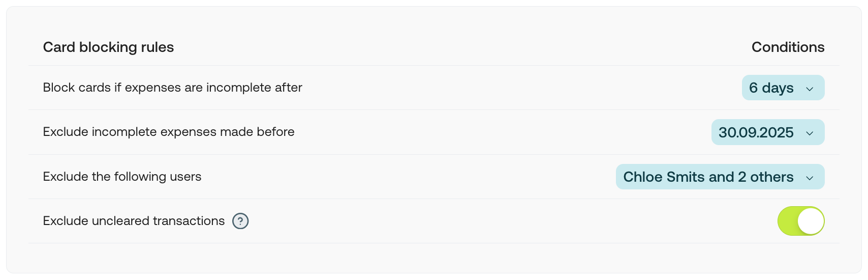Click the Card blocking rules heading
The height and width of the screenshot is (280, 868).
click(x=108, y=47)
